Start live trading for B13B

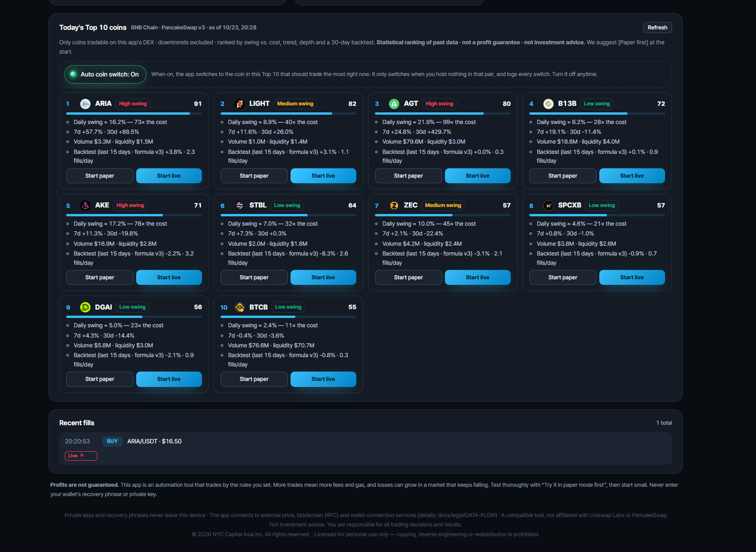point(632,176)
